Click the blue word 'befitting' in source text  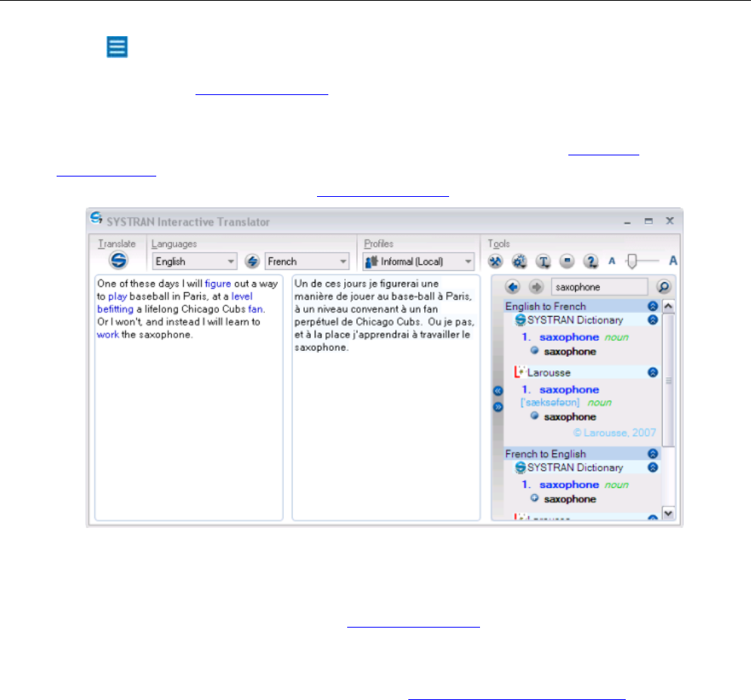click(115, 309)
